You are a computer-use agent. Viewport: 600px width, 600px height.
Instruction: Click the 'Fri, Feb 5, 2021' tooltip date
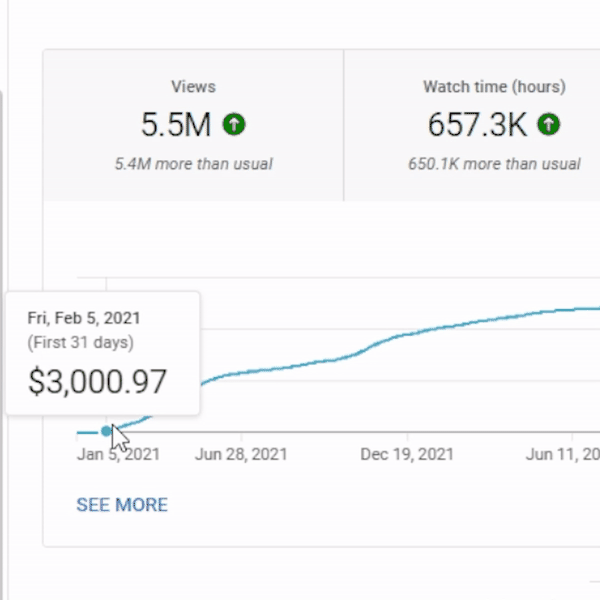(84, 318)
